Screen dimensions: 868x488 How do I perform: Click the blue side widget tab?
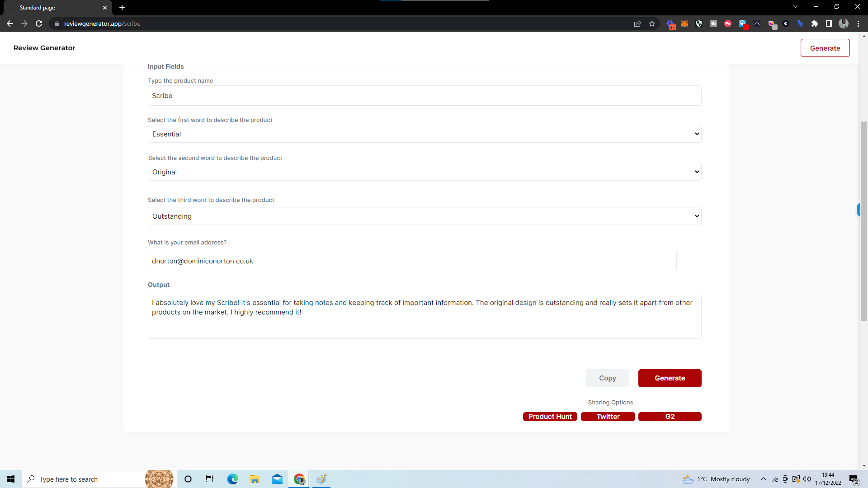859,210
